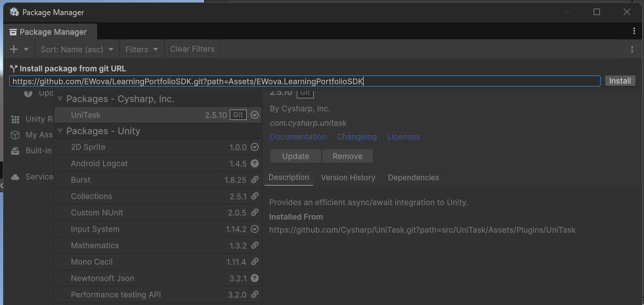Image resolution: width=644 pixels, height=305 pixels.
Task: Select the UniTask package row
Action: 158,115
